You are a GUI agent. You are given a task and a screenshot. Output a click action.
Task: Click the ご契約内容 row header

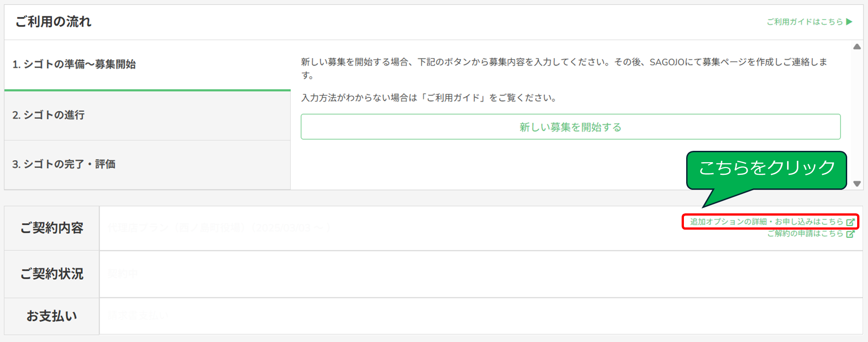pyautogui.click(x=52, y=228)
